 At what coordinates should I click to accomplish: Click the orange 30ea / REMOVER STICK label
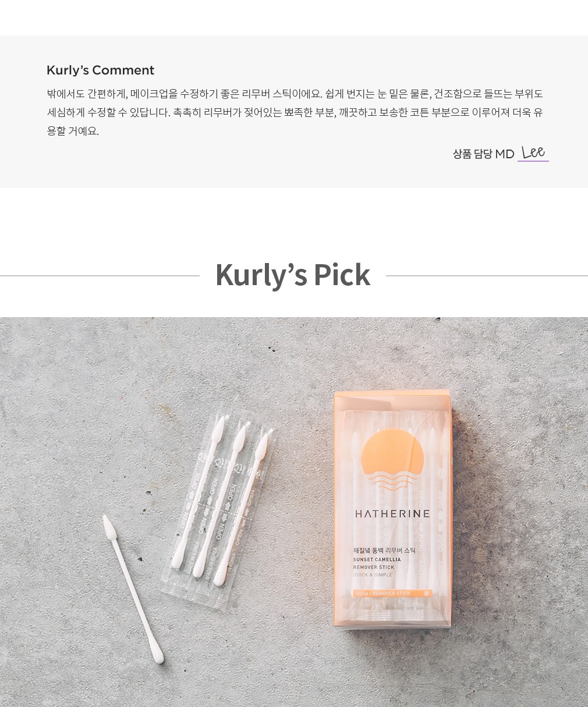tap(392, 594)
